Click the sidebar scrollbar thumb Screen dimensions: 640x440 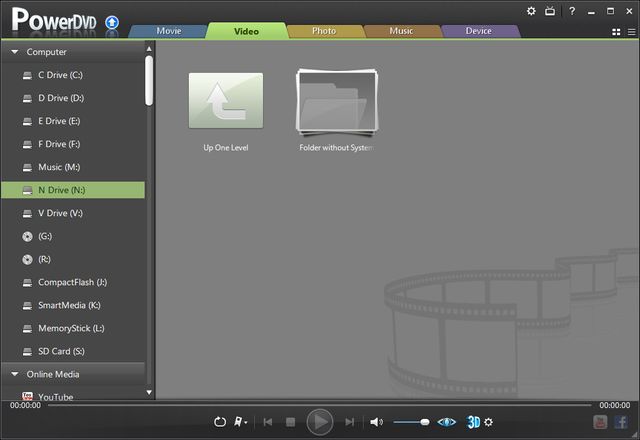149,80
